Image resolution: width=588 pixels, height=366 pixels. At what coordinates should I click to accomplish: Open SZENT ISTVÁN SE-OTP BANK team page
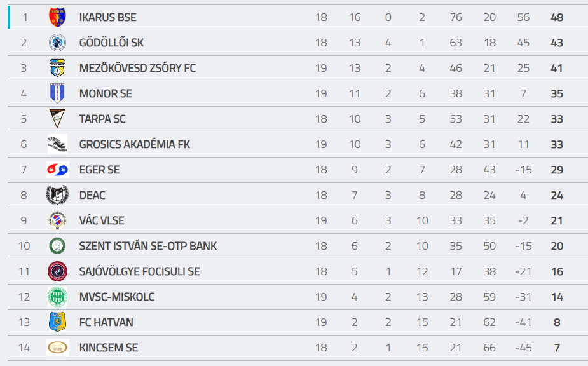(x=147, y=246)
